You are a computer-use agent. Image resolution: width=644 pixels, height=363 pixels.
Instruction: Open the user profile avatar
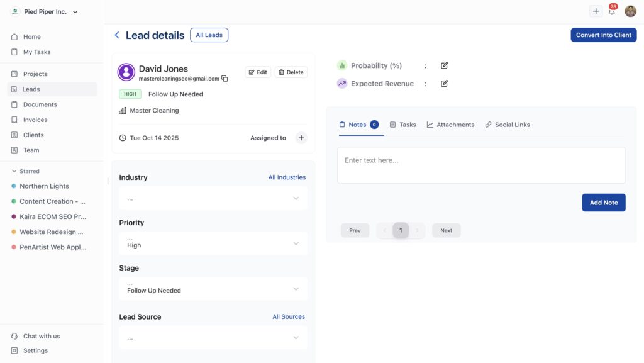click(630, 11)
